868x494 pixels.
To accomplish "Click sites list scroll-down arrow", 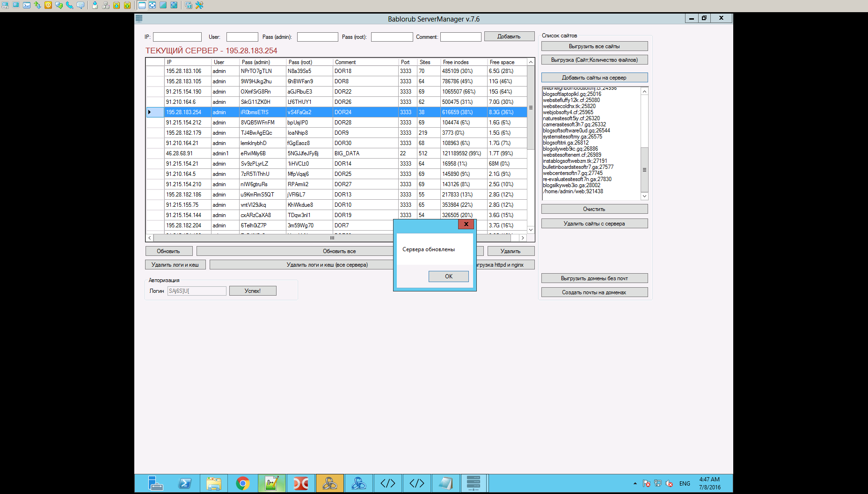I will pyautogui.click(x=644, y=196).
